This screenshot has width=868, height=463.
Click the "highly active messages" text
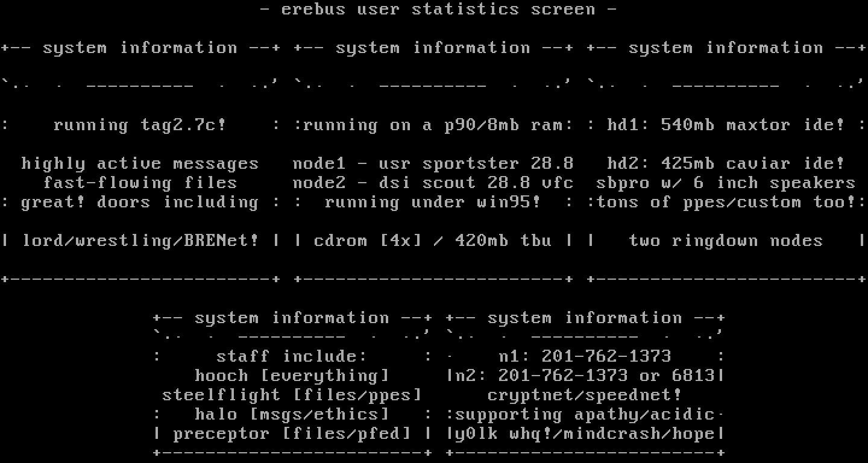140,164
